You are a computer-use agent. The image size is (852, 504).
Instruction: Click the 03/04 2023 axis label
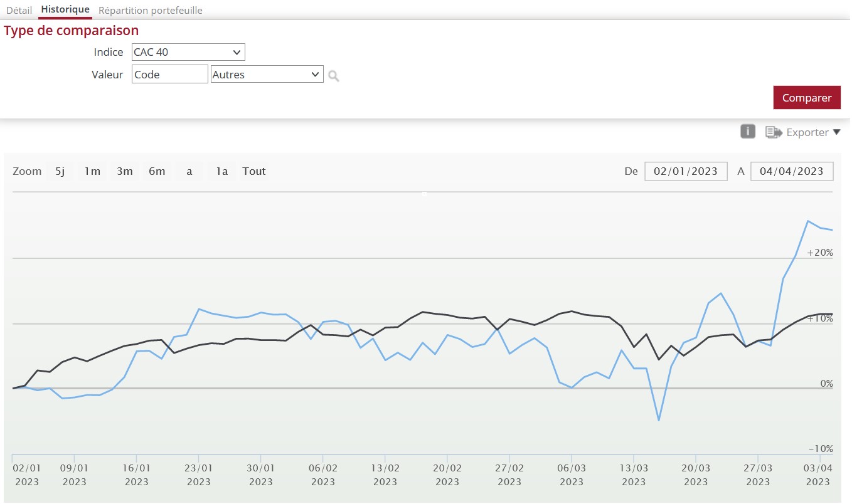(818, 475)
